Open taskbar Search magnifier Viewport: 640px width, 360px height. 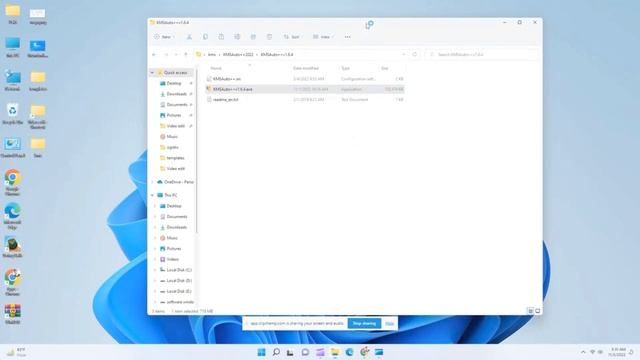pos(276,352)
